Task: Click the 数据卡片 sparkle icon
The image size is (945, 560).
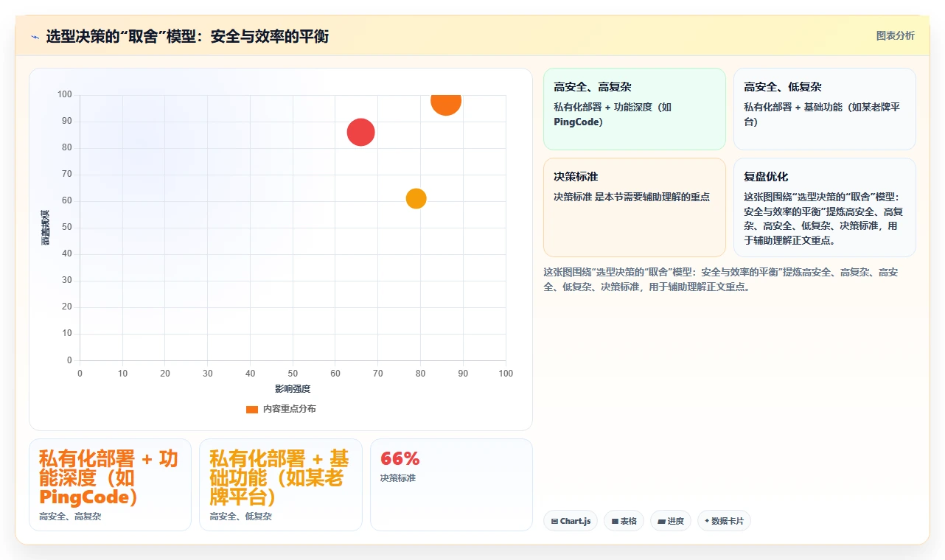Action: [707, 521]
